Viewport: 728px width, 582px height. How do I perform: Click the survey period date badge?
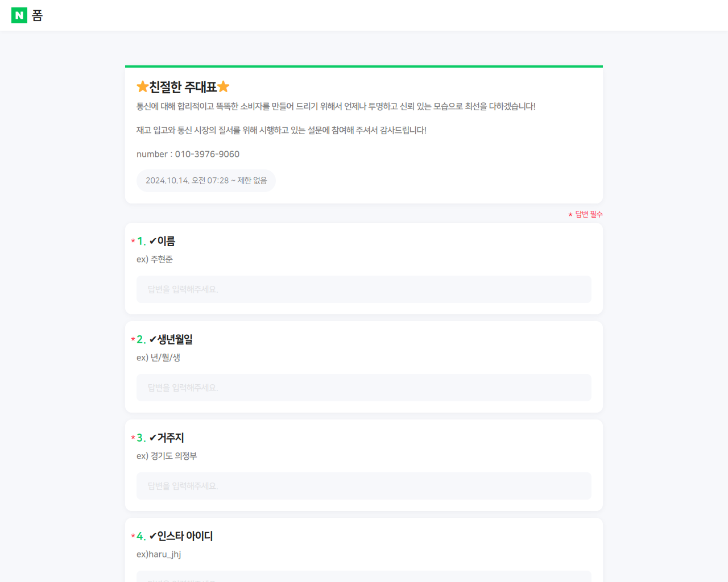click(206, 181)
